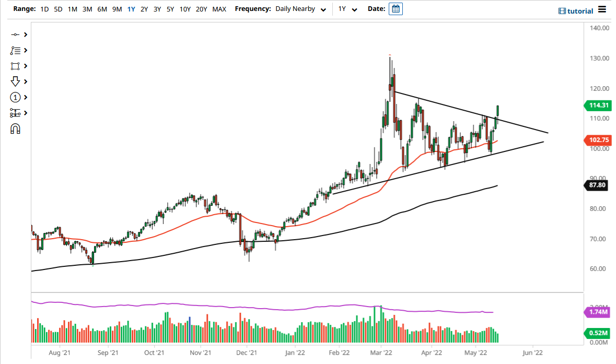
Task: Open the 1Y period dropdown
Action: [347, 9]
